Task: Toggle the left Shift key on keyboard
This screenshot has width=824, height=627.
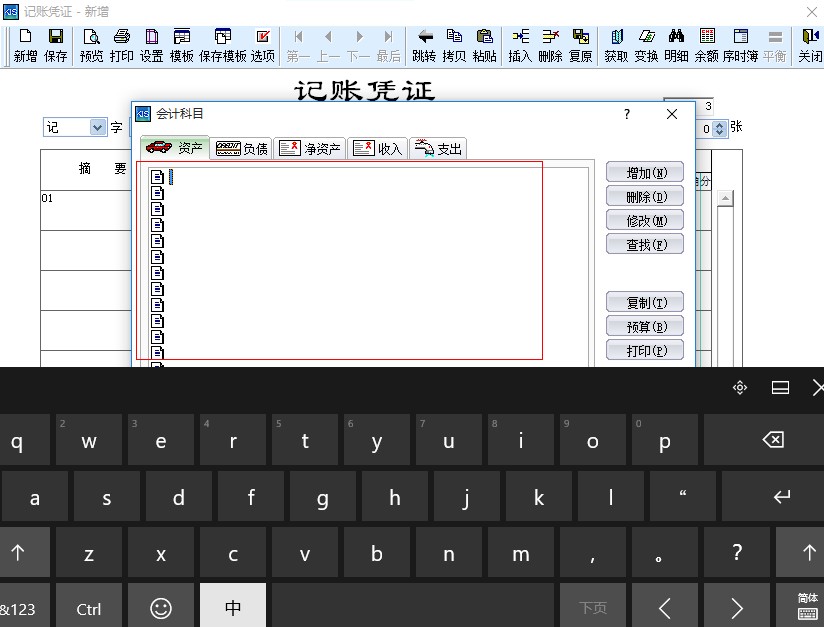Action: click(x=17, y=553)
